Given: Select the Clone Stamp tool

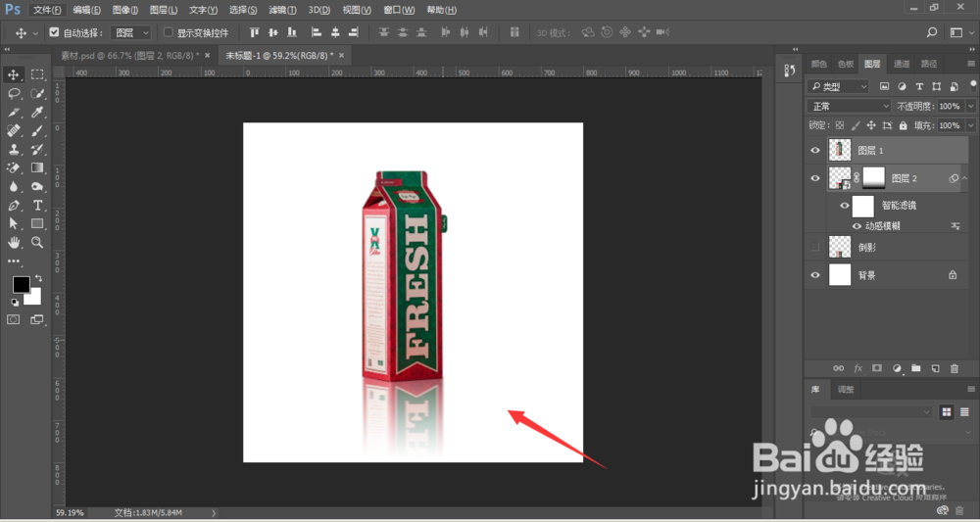Looking at the screenshot, I should pos(13,149).
